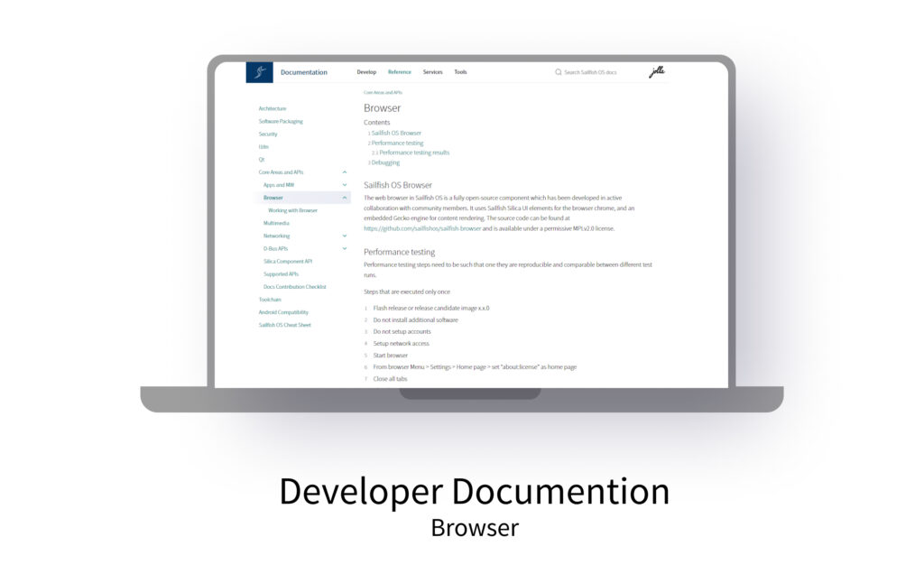The image size is (924, 583).
Task: Click 'Do not setup accounts' step
Action: [402, 332]
